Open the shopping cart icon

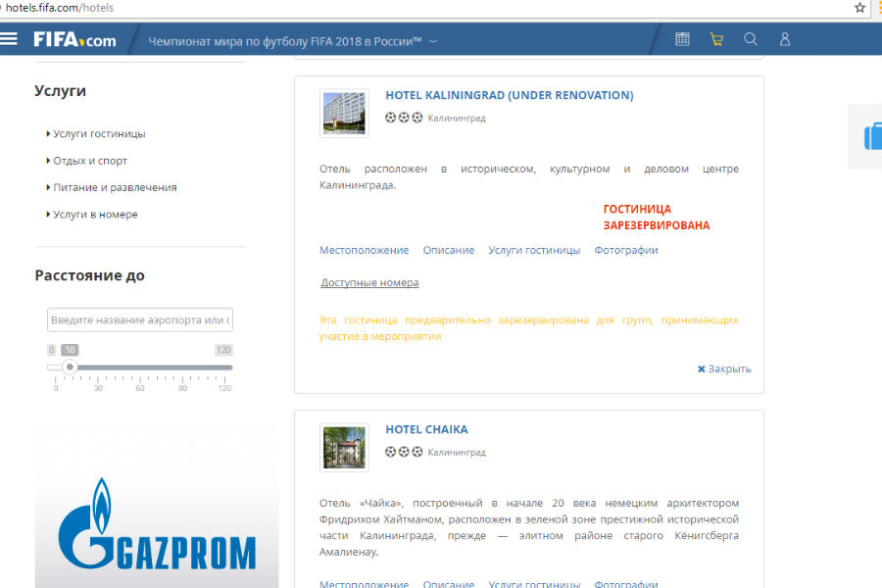pyautogui.click(x=716, y=39)
